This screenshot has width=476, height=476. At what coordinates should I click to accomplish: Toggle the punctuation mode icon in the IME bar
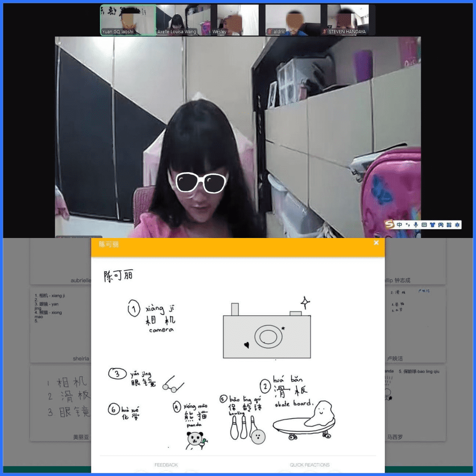(x=408, y=225)
